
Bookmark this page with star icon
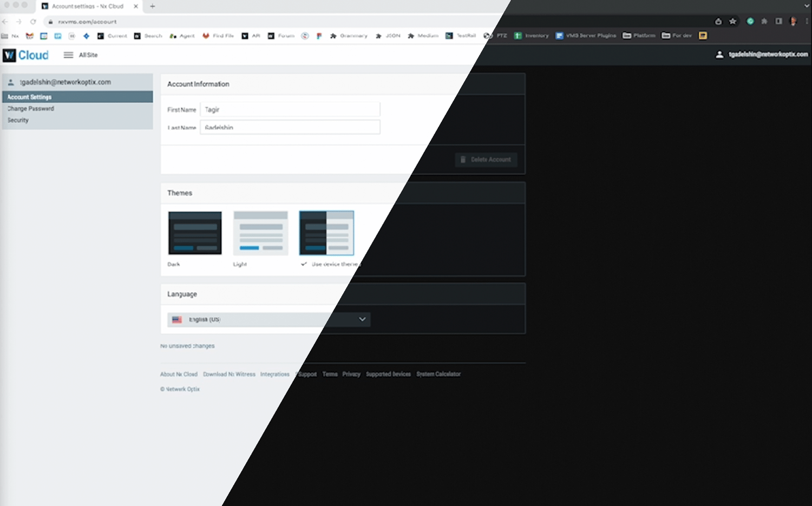(x=732, y=22)
